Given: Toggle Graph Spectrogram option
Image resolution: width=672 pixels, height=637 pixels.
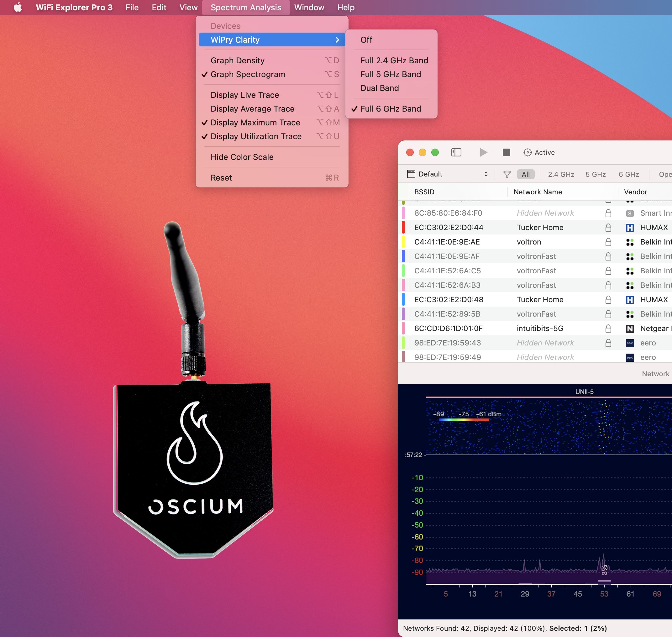Looking at the screenshot, I should coord(272,74).
